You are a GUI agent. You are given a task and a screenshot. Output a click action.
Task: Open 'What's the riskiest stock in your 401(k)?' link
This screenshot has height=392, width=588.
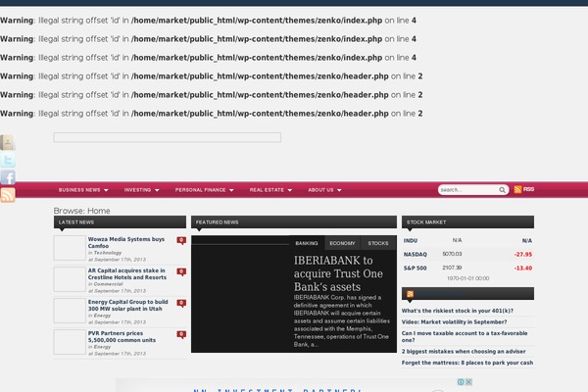click(458, 311)
